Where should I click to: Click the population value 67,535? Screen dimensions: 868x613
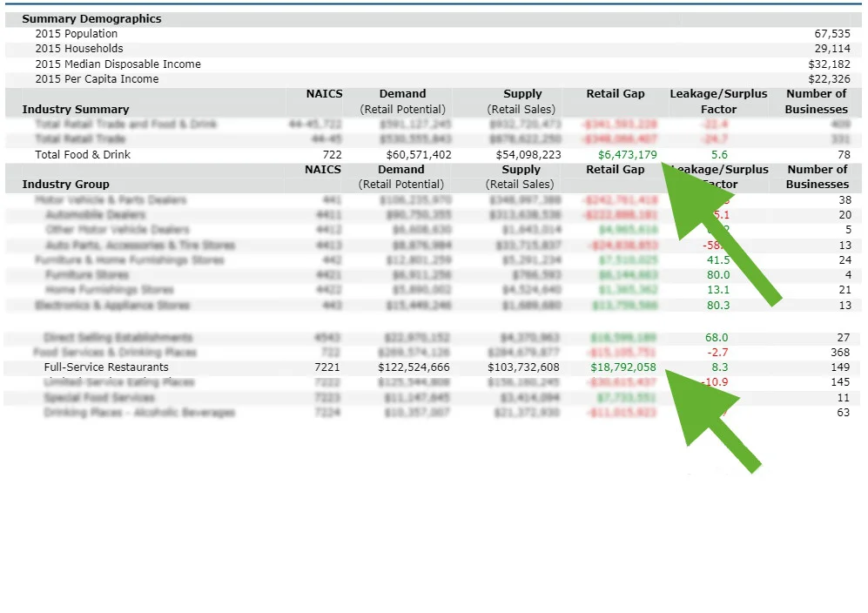pos(832,34)
